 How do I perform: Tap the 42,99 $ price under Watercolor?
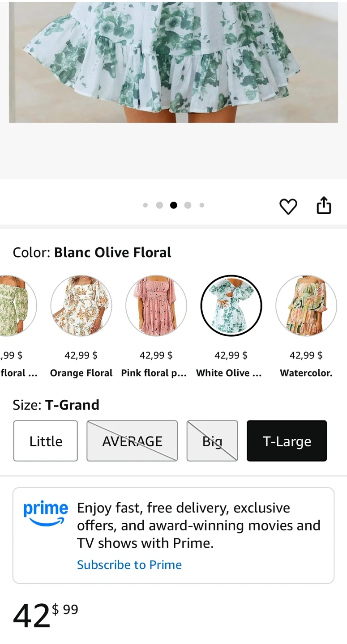coord(306,356)
